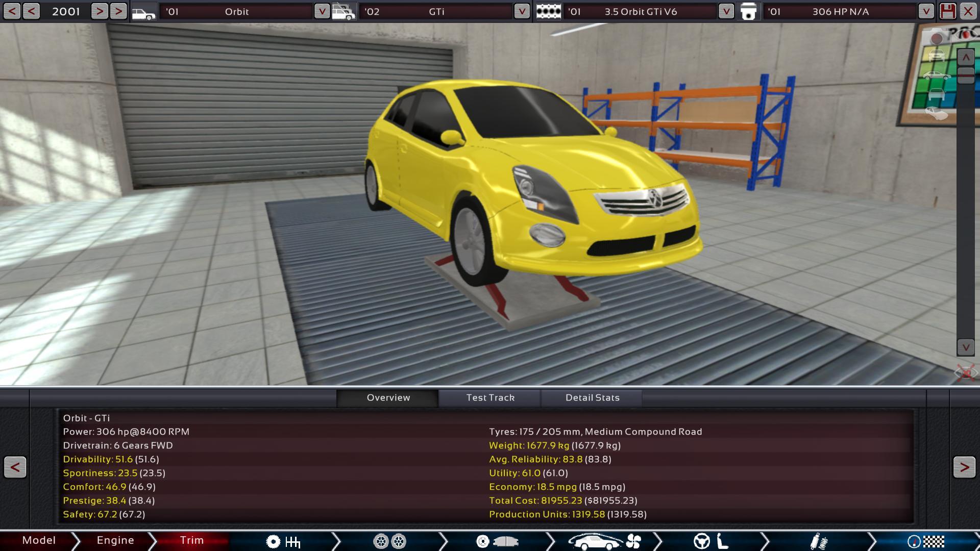Screen dimensions: 980x551
Task: Expand the 306 HP N/A variant dropdown
Action: 925,11
